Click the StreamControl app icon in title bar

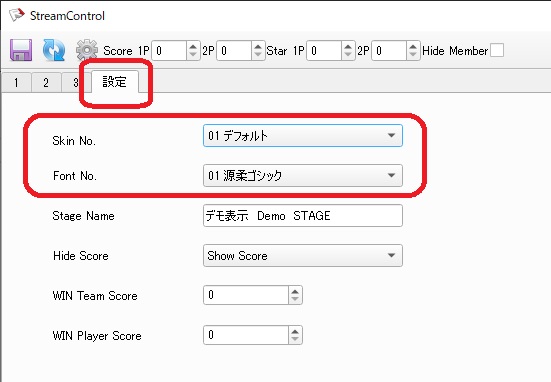(17, 15)
